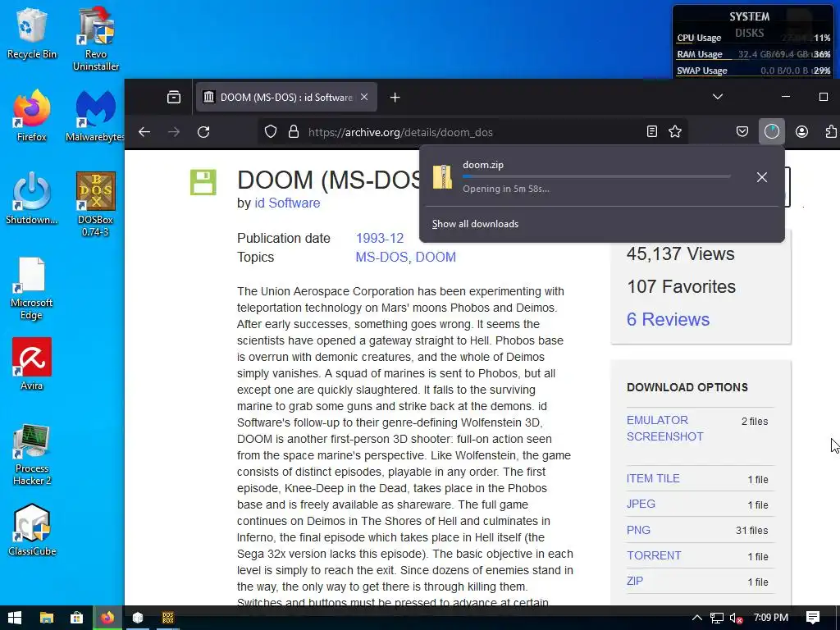The image size is (840, 630).
Task: Launch DOSBox 0.74-3 desktop shortcut
Action: [95, 204]
